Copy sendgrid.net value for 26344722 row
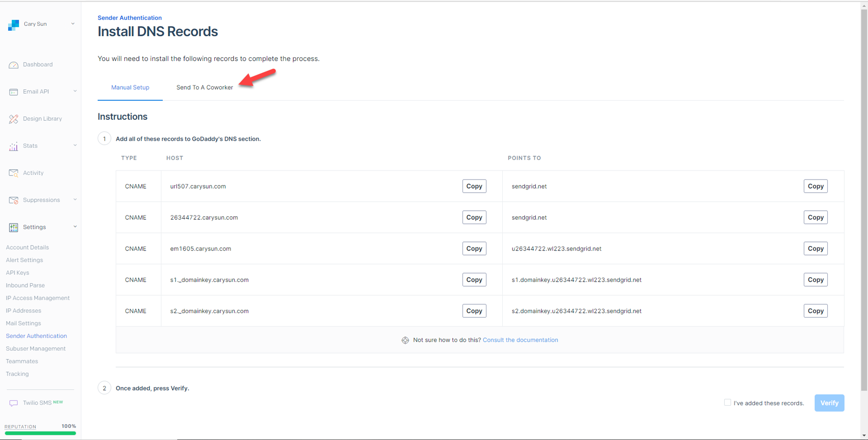 (x=816, y=218)
